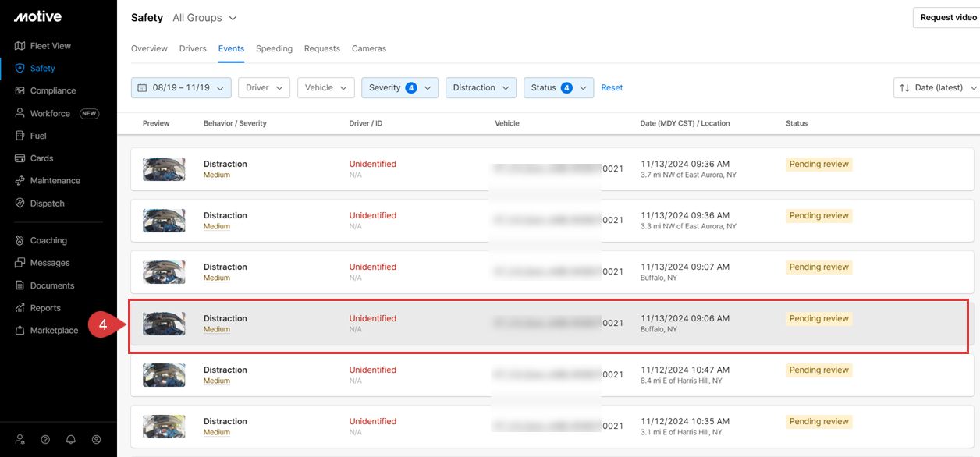Switch to the Speeding tab

tap(274, 48)
